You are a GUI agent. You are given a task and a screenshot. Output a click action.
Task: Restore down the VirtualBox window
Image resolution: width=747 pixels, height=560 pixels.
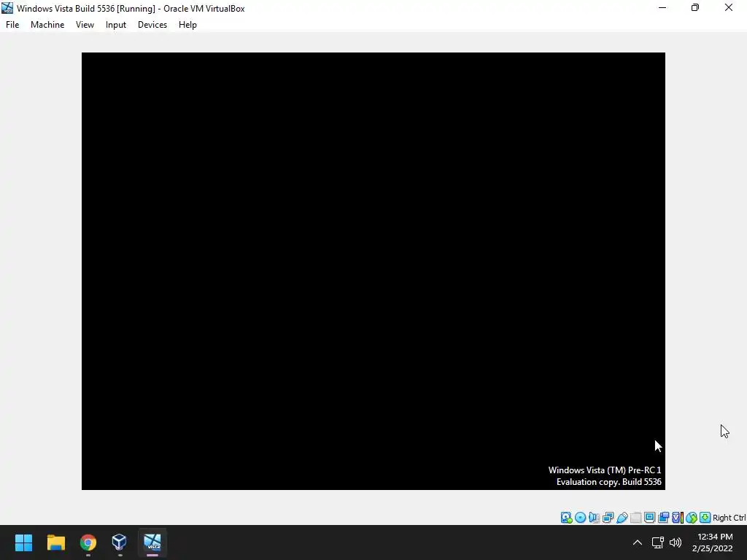[695, 8]
